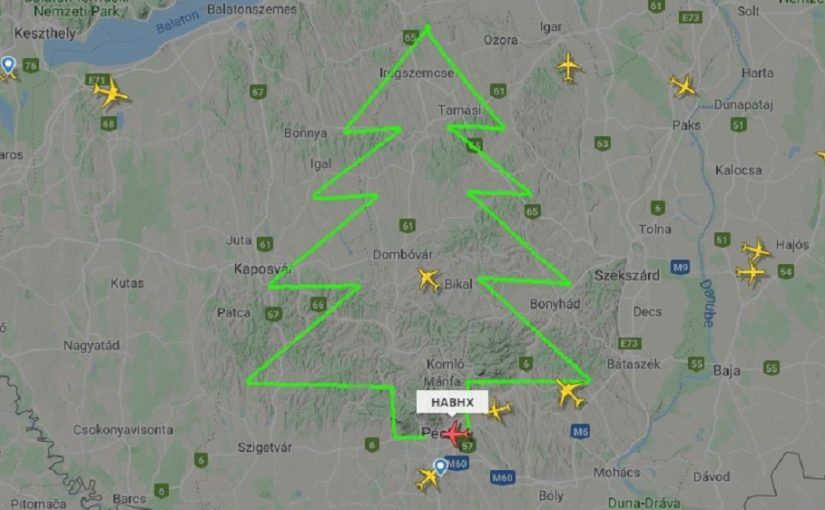Click the yellow plane beside Pécs airport pin

427,479
